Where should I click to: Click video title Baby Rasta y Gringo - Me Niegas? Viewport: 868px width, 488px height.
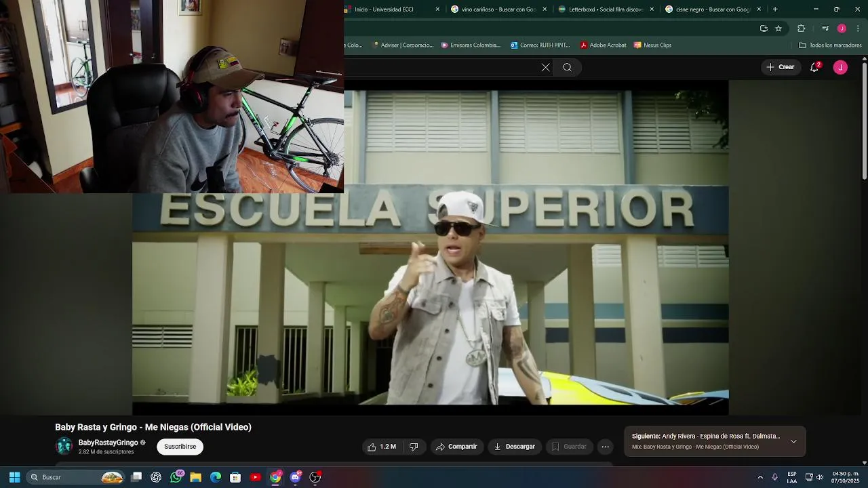coord(153,427)
